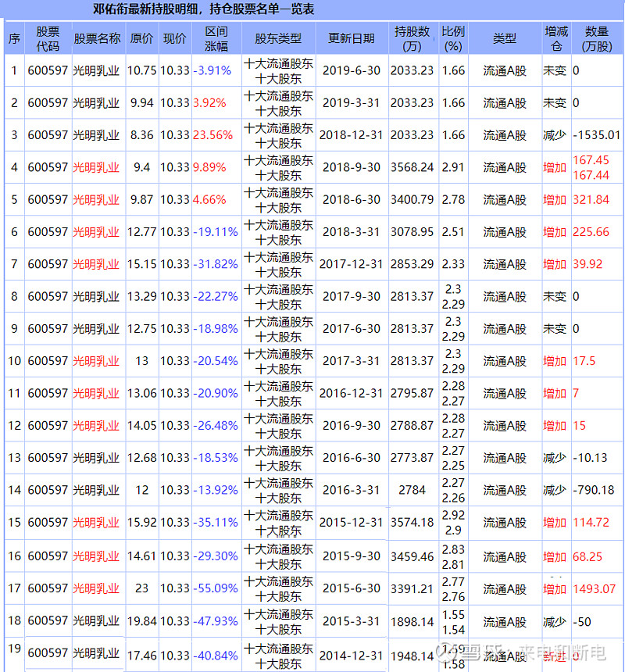Click the change value -31.82%

click(x=216, y=264)
